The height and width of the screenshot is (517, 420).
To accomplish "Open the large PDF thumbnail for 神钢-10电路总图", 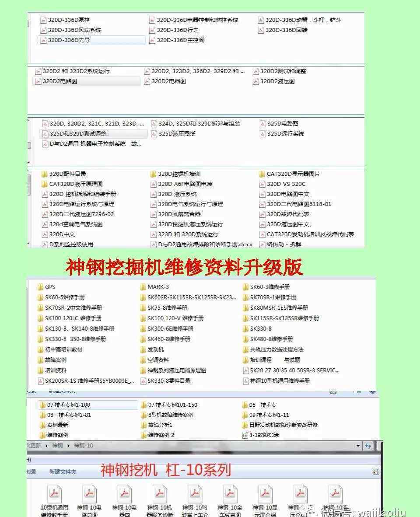I will [x=89, y=493].
